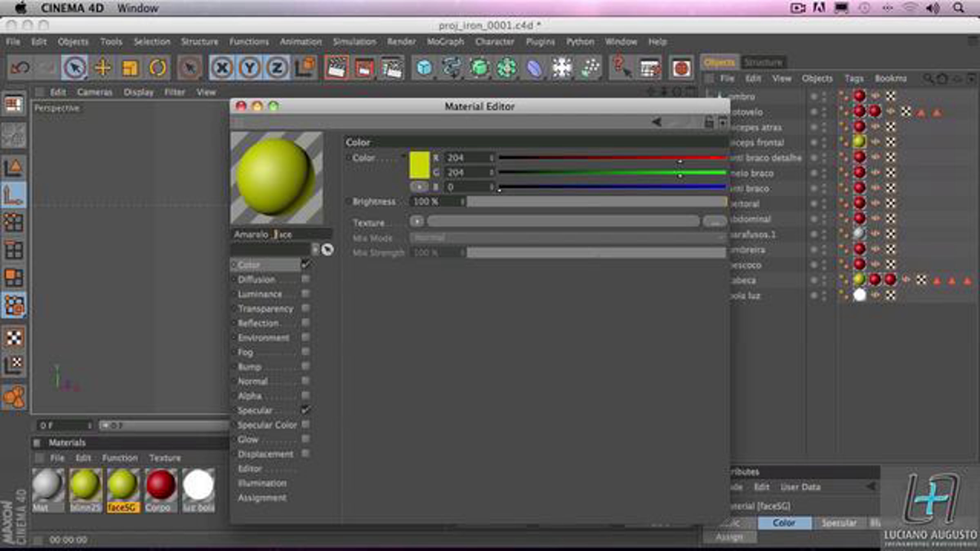
Task: Enable the Alpha channel checkbox
Action: [305, 395]
